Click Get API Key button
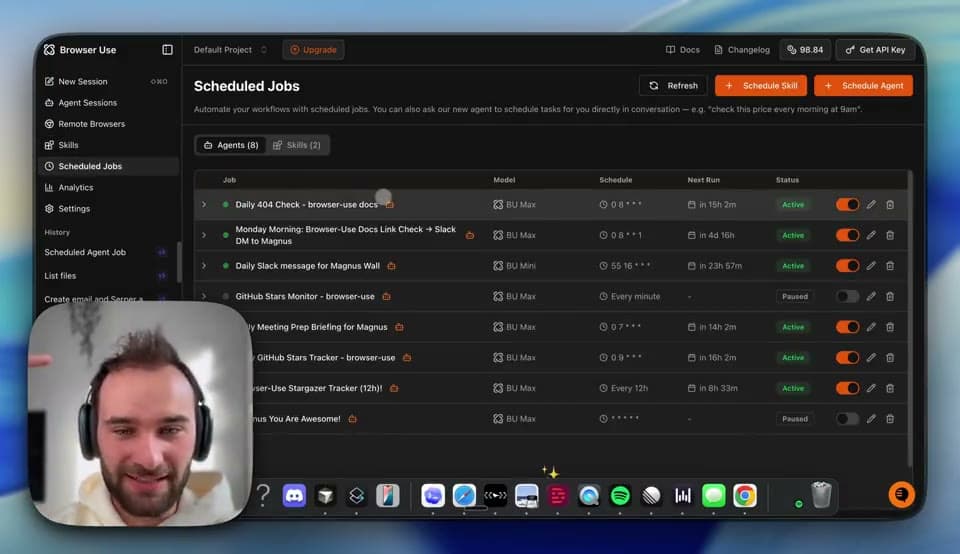Viewport: 960px width, 554px height. [x=875, y=50]
